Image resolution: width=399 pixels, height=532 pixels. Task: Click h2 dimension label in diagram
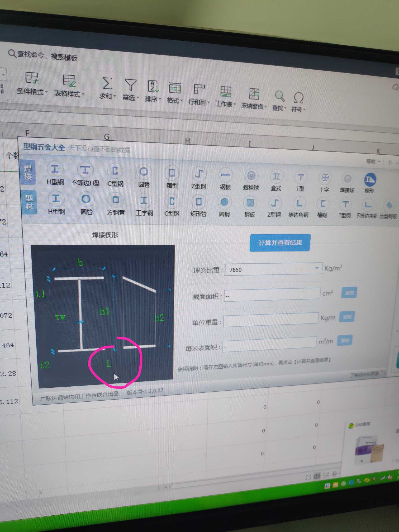point(159,318)
